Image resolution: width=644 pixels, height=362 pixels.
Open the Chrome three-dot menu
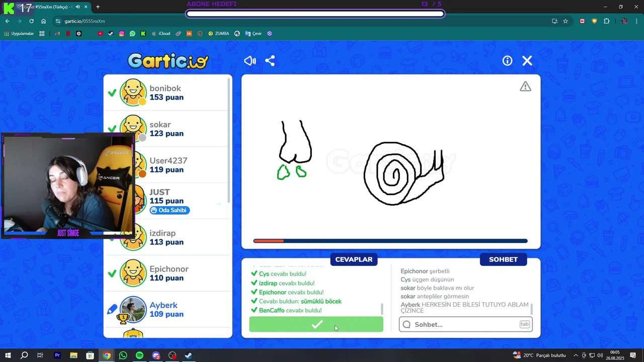click(x=637, y=21)
